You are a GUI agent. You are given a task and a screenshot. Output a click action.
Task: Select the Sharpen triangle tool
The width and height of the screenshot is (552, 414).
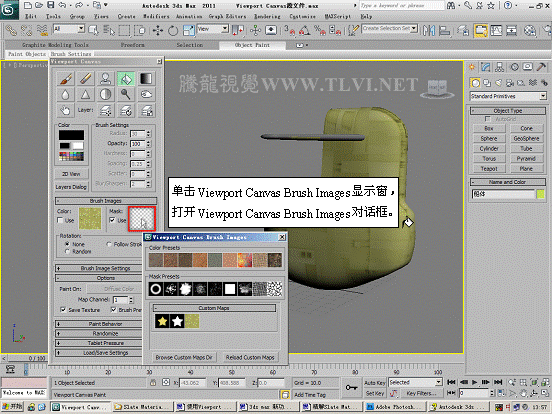coord(86,94)
